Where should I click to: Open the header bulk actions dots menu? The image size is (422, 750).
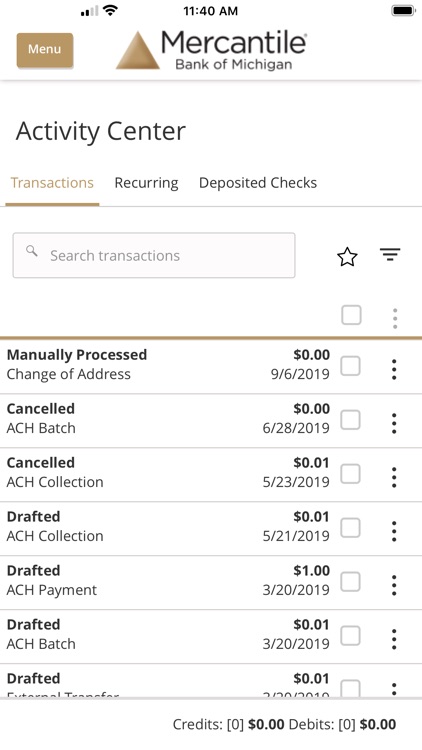(395, 319)
